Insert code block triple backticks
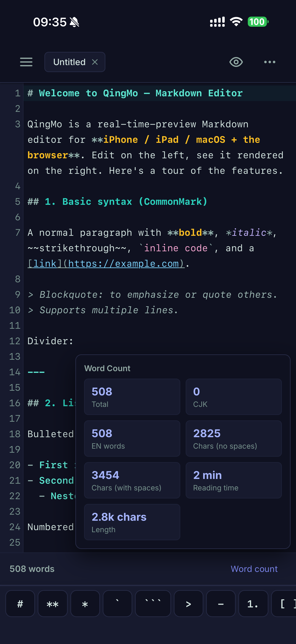296x644 pixels. coord(153,604)
